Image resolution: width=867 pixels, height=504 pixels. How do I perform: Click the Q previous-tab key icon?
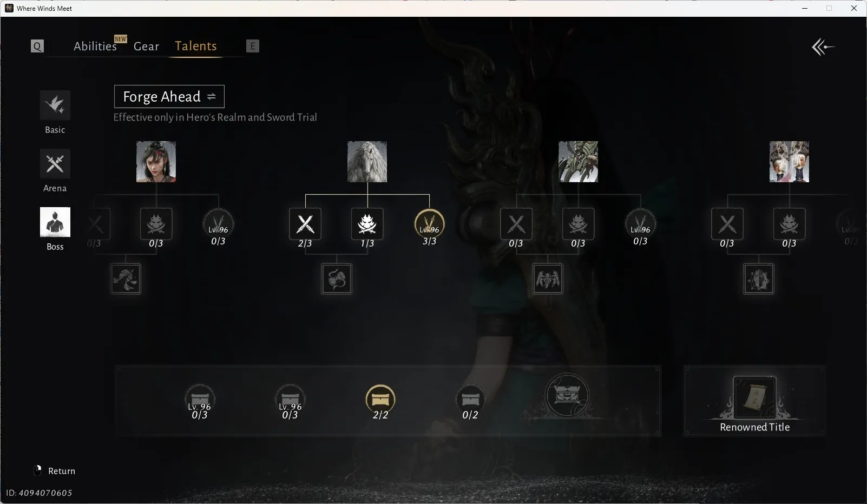click(37, 46)
